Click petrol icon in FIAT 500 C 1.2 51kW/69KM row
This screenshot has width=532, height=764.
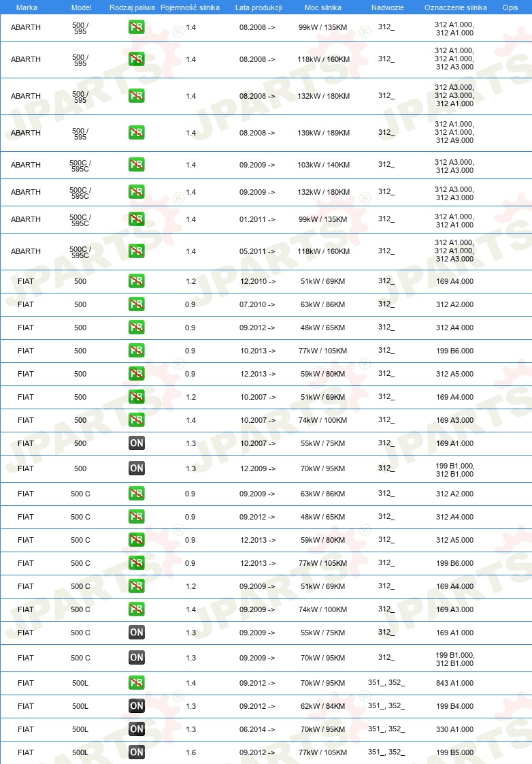[137, 586]
